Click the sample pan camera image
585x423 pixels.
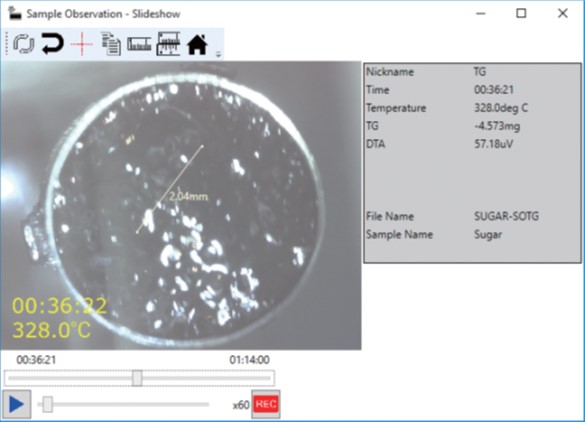click(x=181, y=206)
